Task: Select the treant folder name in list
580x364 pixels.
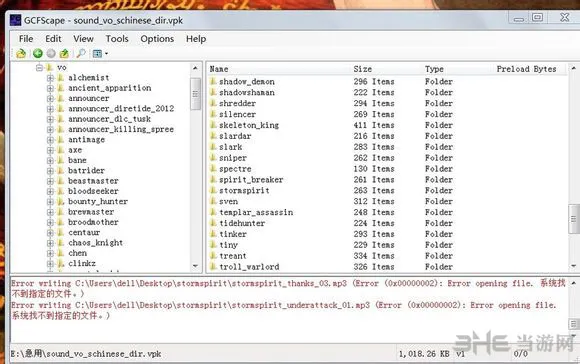Action: (x=233, y=256)
